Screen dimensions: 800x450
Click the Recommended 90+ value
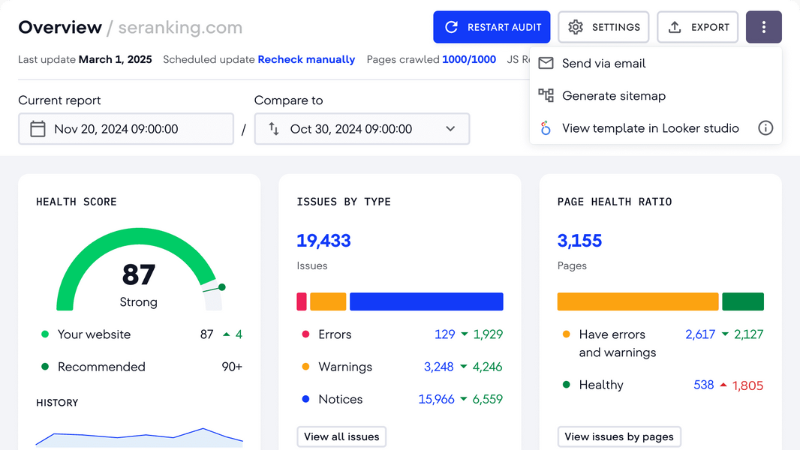(232, 367)
